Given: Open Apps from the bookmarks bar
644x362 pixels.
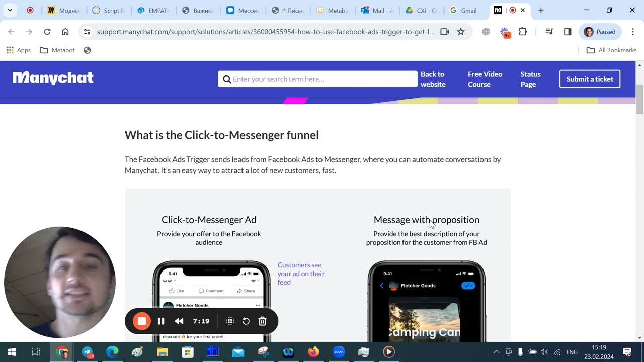Looking at the screenshot, I should [19, 50].
